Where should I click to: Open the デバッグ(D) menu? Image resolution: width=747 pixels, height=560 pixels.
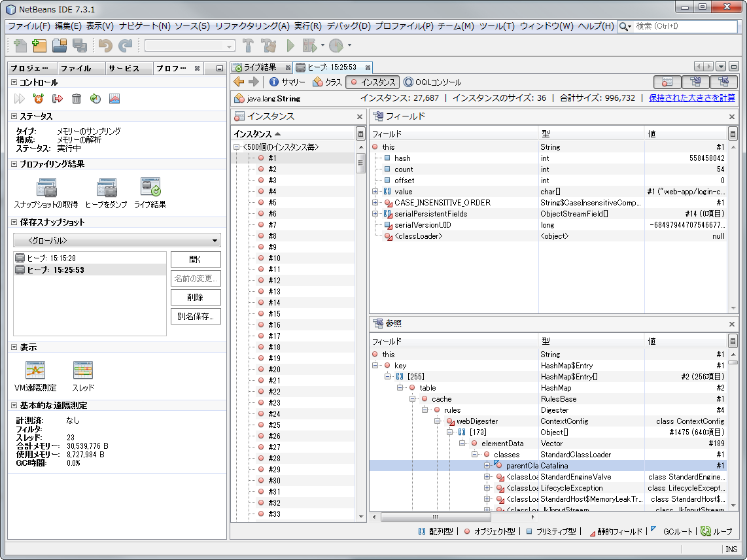(x=348, y=26)
